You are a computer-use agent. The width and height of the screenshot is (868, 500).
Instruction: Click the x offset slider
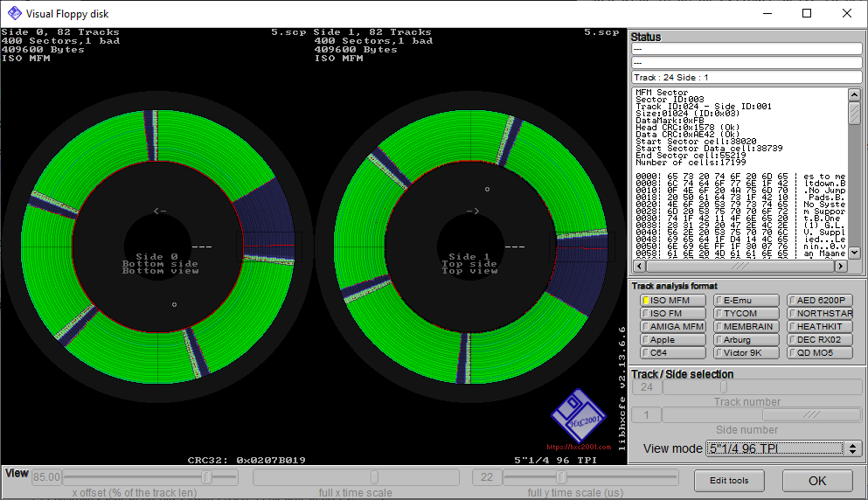pyautogui.click(x=150, y=476)
